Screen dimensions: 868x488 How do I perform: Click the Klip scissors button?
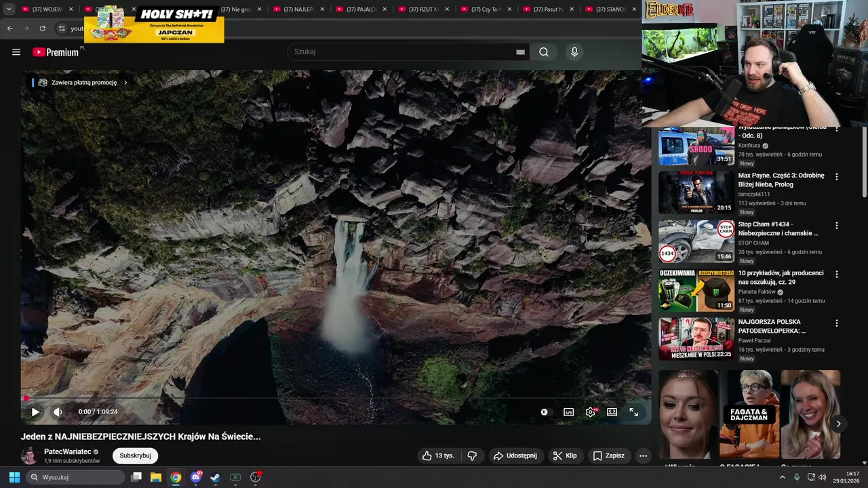tap(565, 455)
